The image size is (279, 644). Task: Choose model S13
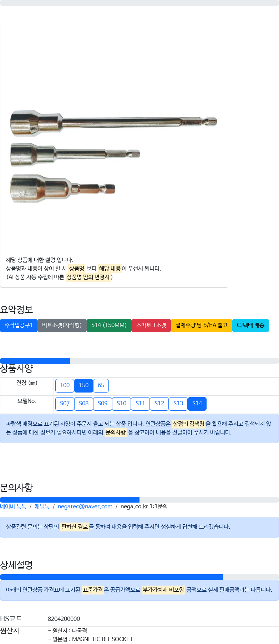coord(178,404)
